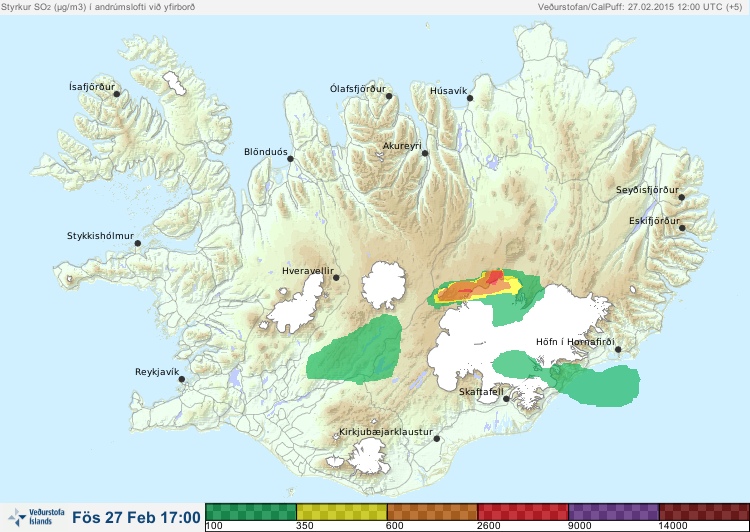Screen dimensions: 750x532
Task: Click the Hveravellir label text
Action: coord(308,271)
